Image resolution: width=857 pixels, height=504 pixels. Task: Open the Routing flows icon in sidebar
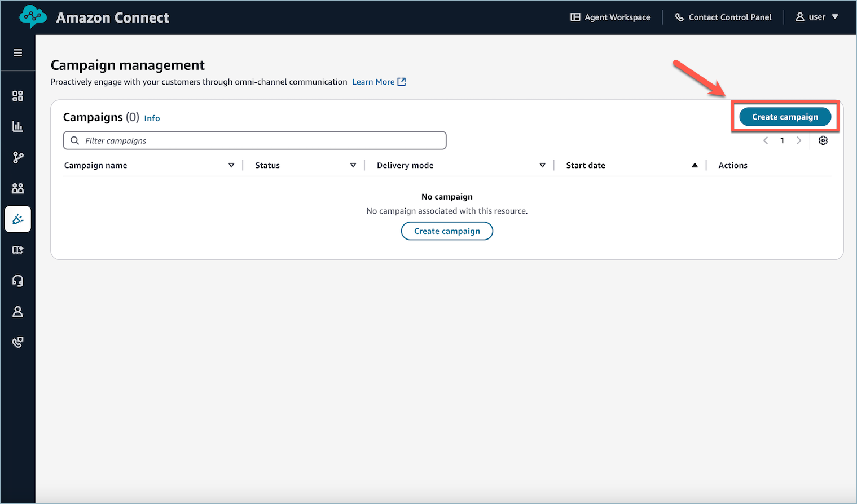pyautogui.click(x=17, y=157)
